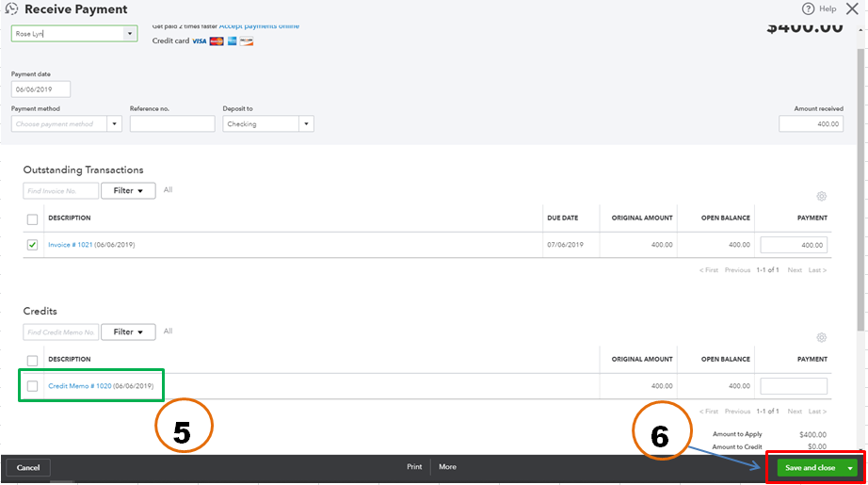
Task: Click the Outstanding Transactions heading
Action: pyautogui.click(x=83, y=170)
